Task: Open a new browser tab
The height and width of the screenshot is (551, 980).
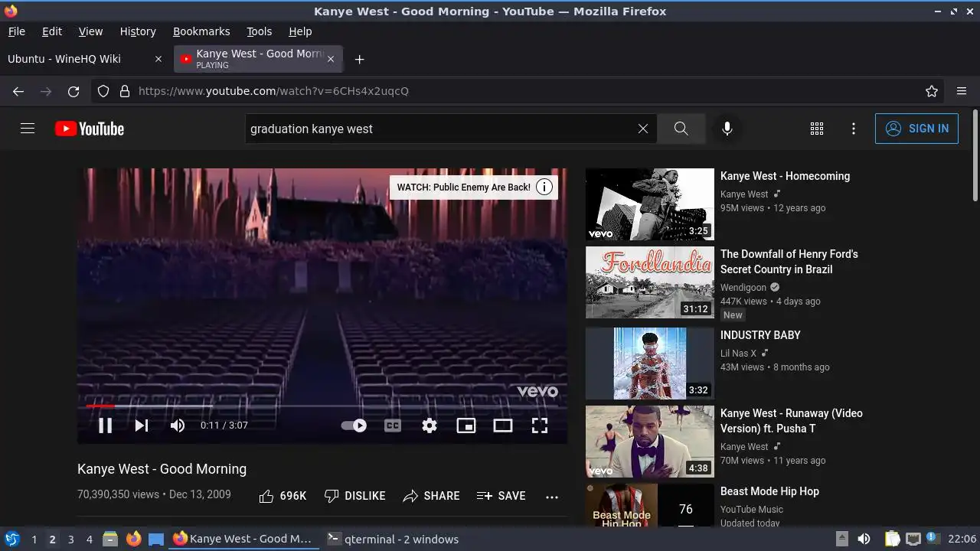Action: 359,59
